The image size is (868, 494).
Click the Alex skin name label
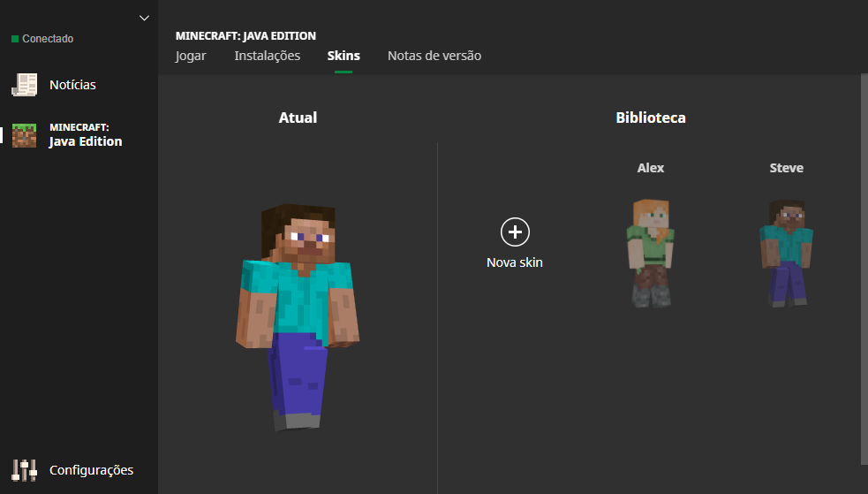coord(651,168)
